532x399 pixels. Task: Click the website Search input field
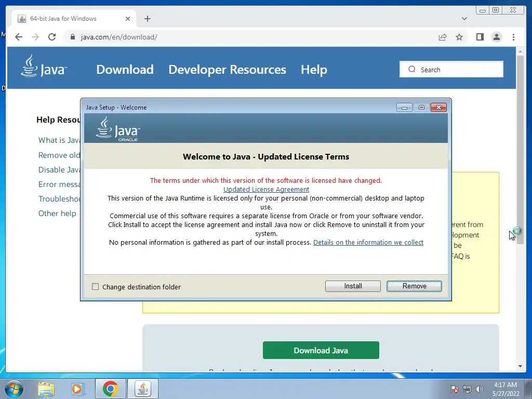tap(451, 69)
